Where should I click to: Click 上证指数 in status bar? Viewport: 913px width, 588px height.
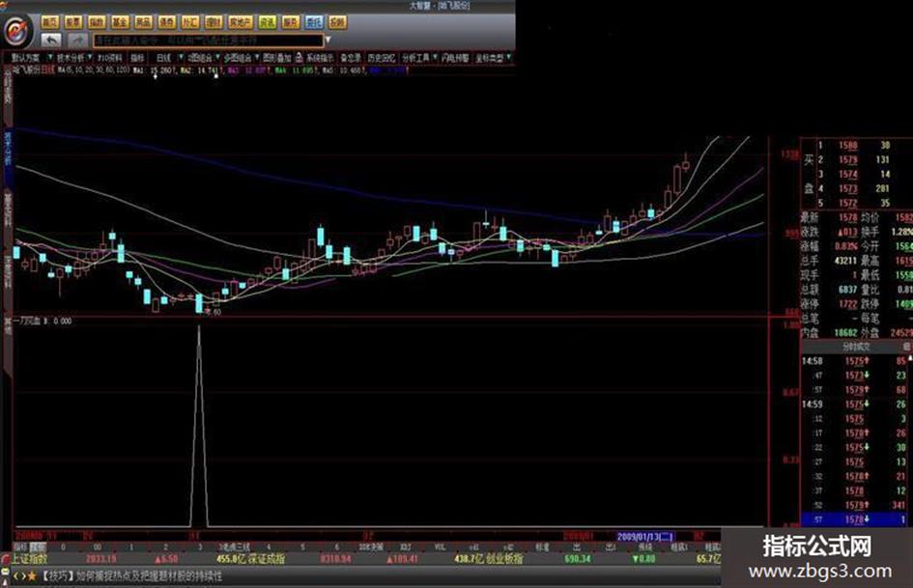pyautogui.click(x=29, y=558)
